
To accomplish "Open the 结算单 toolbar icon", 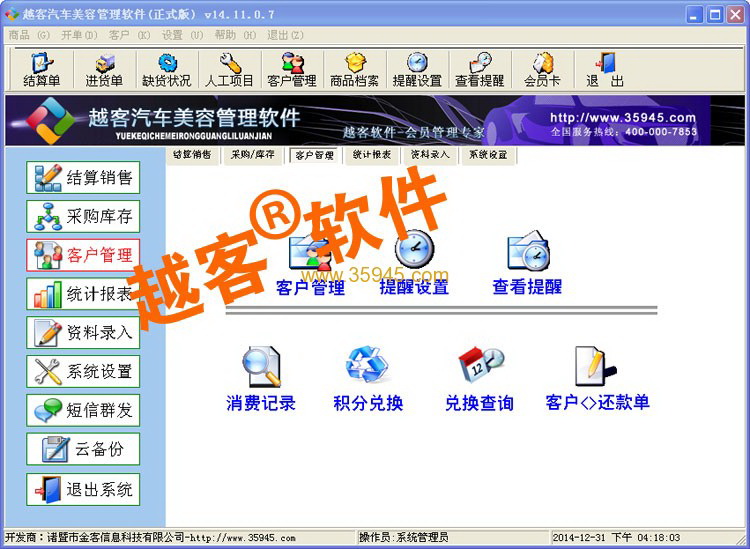I will pyautogui.click(x=42, y=70).
